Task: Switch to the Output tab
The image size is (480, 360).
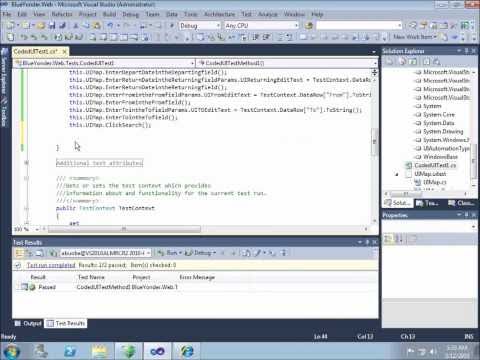Action: [x=29, y=323]
